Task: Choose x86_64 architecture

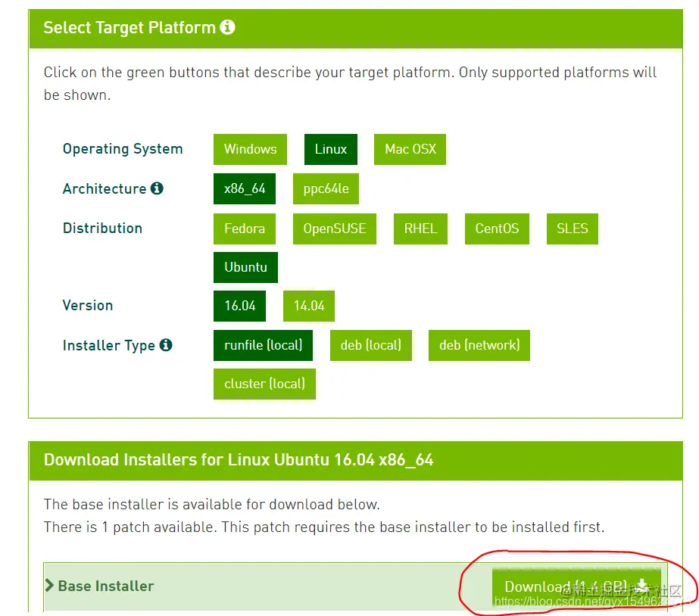Action: tap(245, 189)
